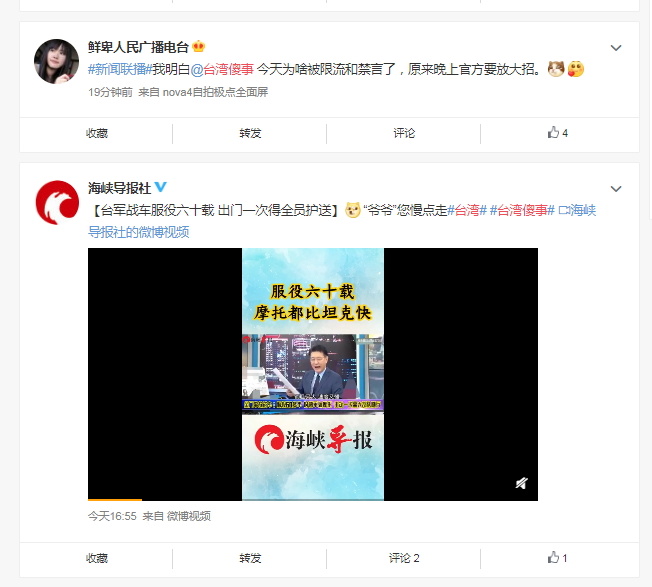
Task: Like the 鲜卑人民广播电台 post thumbs-up
Action: pos(558,133)
